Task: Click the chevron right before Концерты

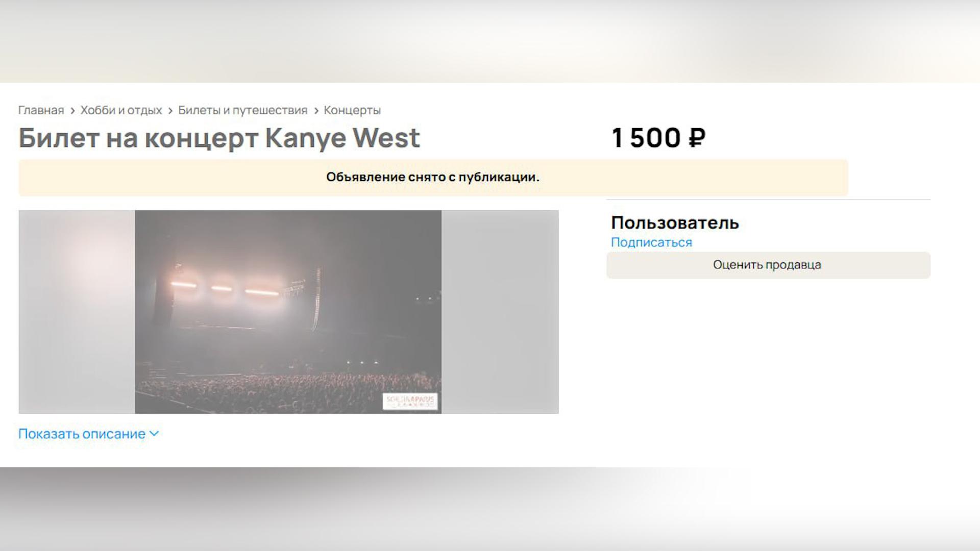Action: (x=316, y=111)
